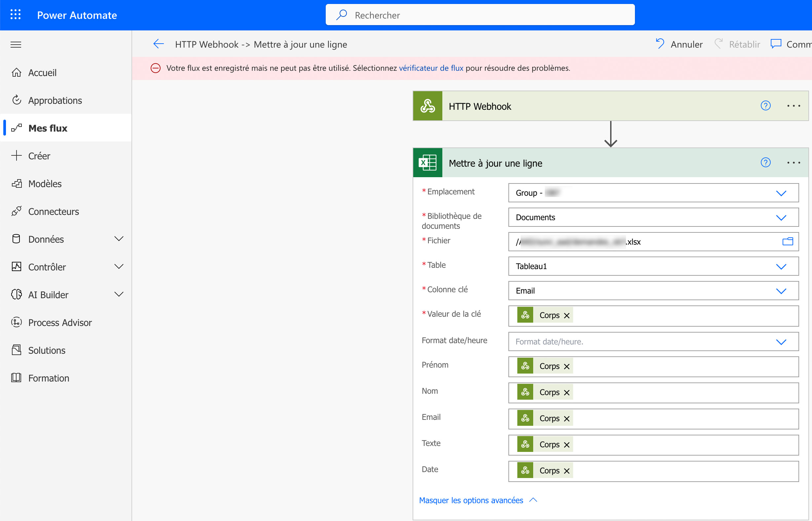Click the search magnifier icon
The width and height of the screenshot is (812, 521).
coord(342,15)
